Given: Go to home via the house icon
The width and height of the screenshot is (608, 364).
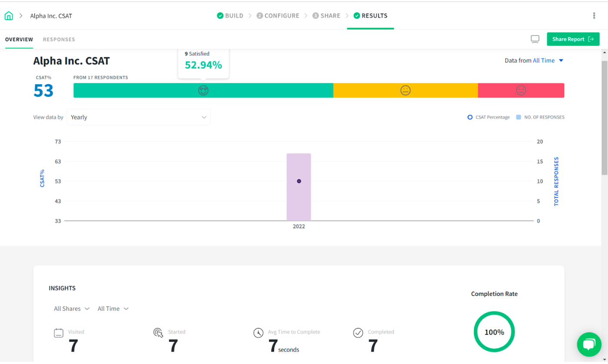Looking at the screenshot, I should (9, 16).
